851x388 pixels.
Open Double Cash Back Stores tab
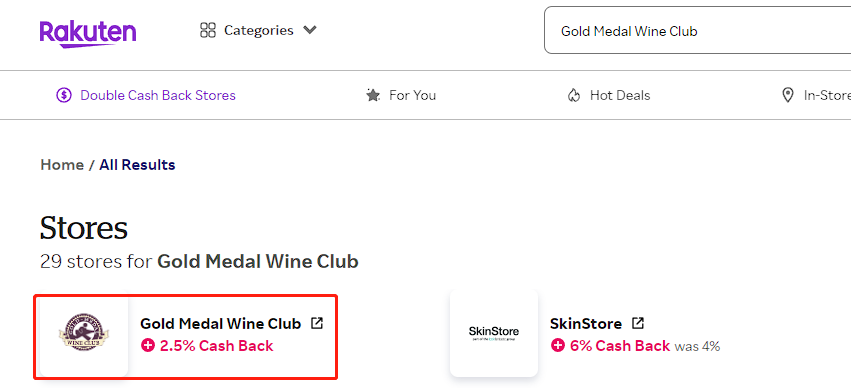point(146,96)
